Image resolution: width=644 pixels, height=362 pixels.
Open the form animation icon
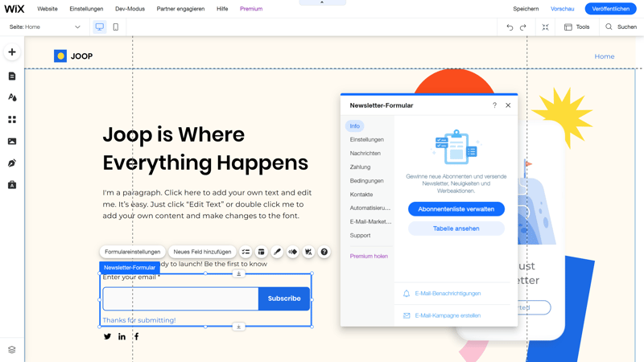[293, 252]
